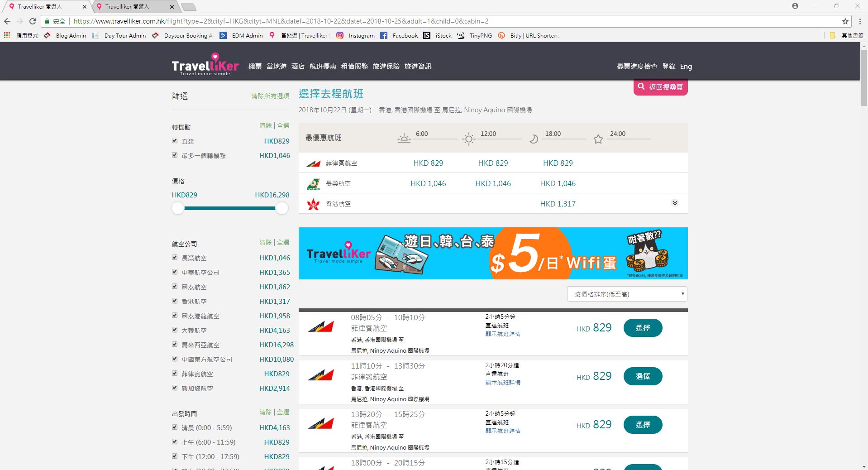
Task: Click 清除所有選項 clear all filters link
Action: [270, 96]
